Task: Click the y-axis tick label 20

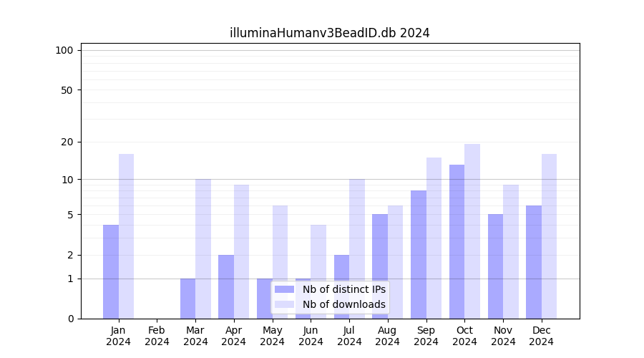Action: click(x=67, y=142)
